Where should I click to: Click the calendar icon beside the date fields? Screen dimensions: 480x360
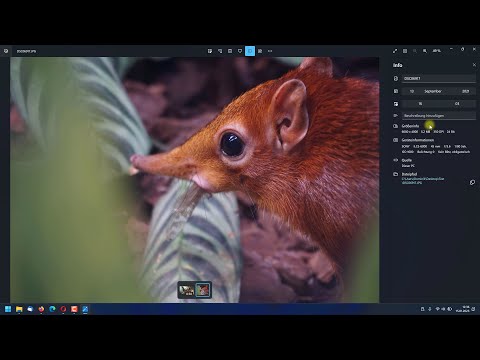396,91
